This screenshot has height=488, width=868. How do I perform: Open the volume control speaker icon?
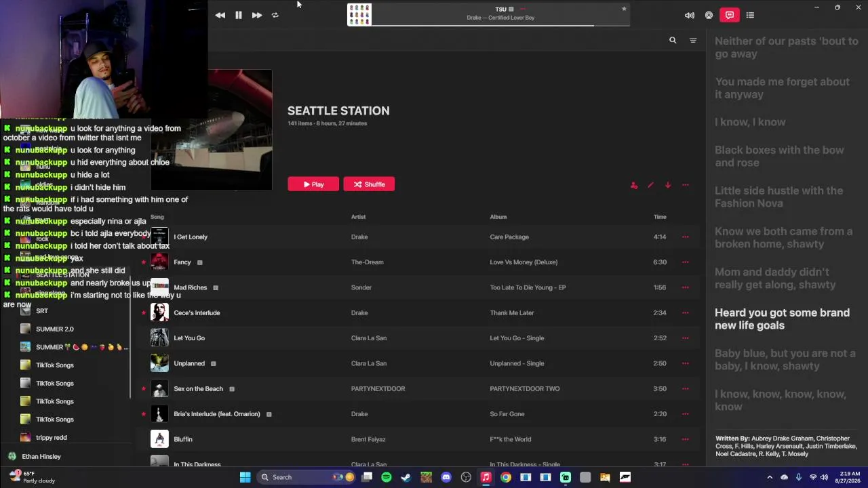690,15
